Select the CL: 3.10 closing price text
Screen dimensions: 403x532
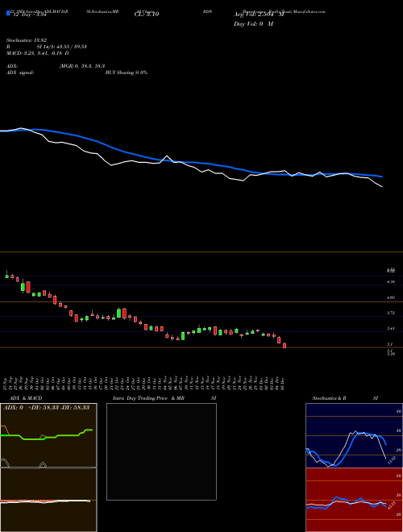pyautogui.click(x=147, y=15)
